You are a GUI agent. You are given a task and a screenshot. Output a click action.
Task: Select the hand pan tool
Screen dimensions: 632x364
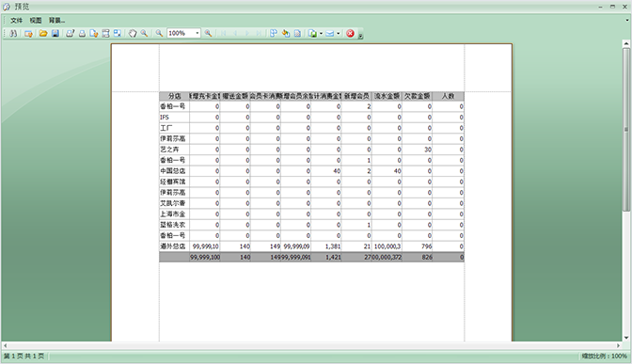[133, 34]
